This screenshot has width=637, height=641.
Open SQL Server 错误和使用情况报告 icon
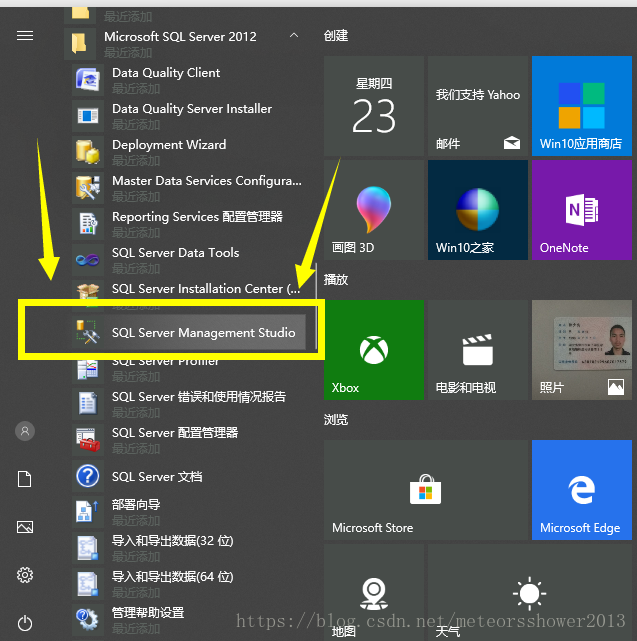click(x=87, y=403)
